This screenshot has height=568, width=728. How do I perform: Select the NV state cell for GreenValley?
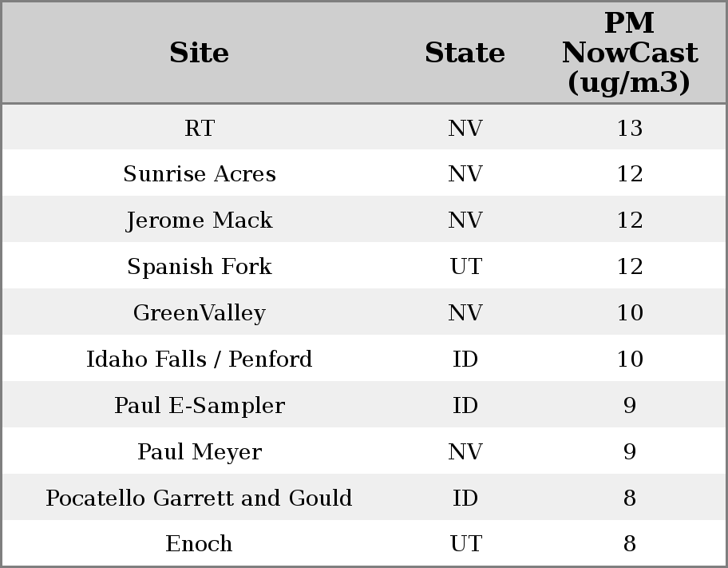(x=465, y=313)
